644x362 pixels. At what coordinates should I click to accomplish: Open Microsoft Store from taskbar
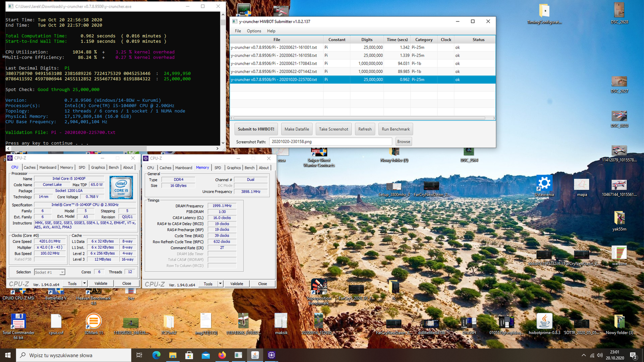[189, 355]
